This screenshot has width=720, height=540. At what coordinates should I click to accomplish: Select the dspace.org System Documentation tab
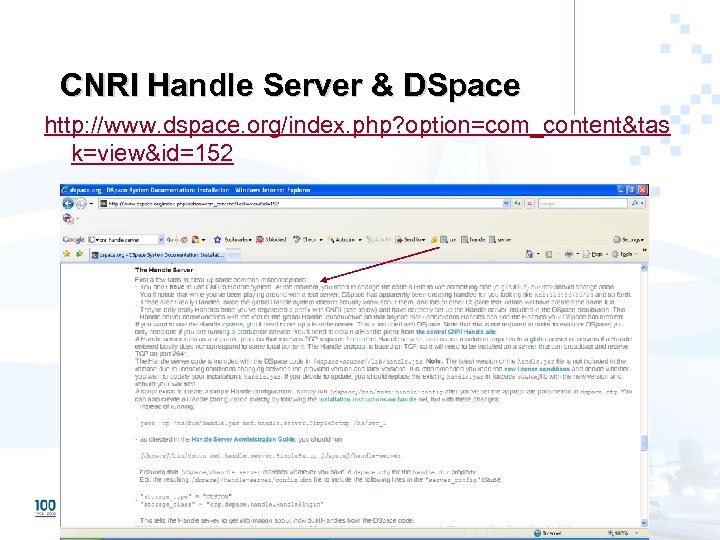(158, 254)
